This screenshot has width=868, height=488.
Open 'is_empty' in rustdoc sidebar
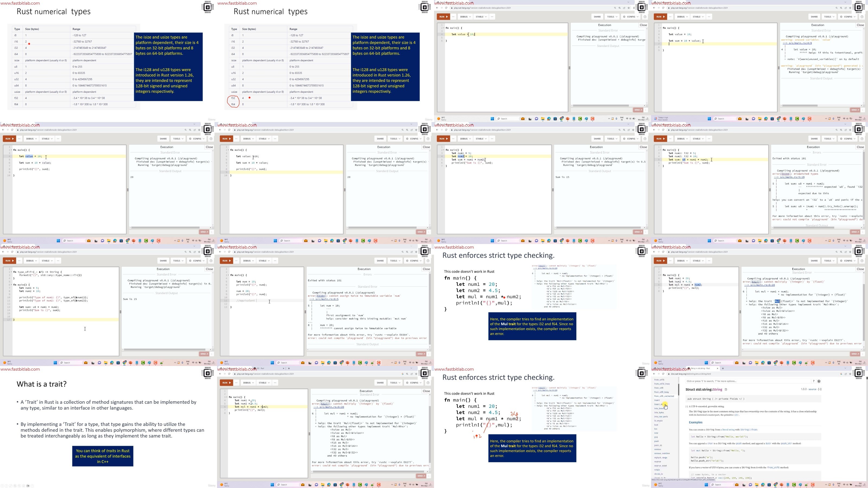[x=658, y=421]
